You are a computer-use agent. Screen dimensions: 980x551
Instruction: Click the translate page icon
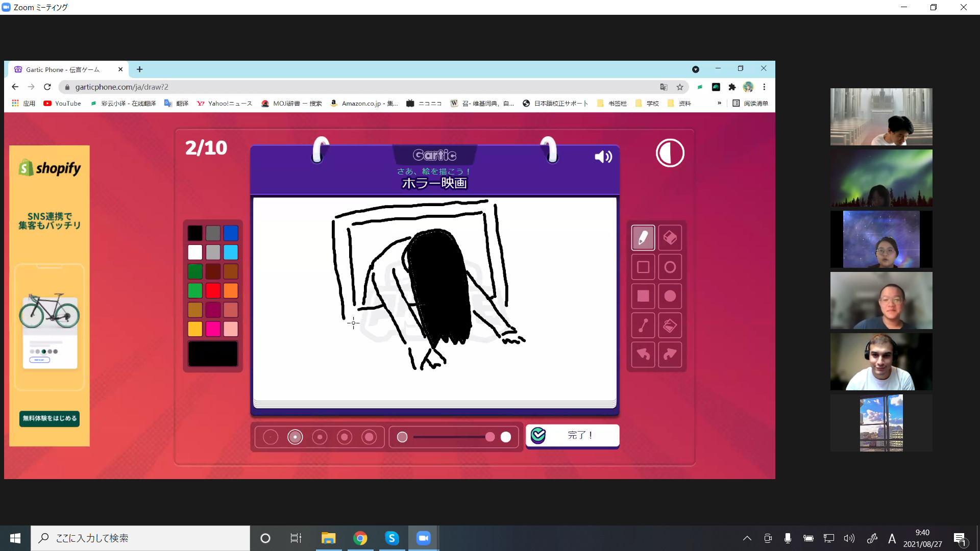pyautogui.click(x=664, y=87)
